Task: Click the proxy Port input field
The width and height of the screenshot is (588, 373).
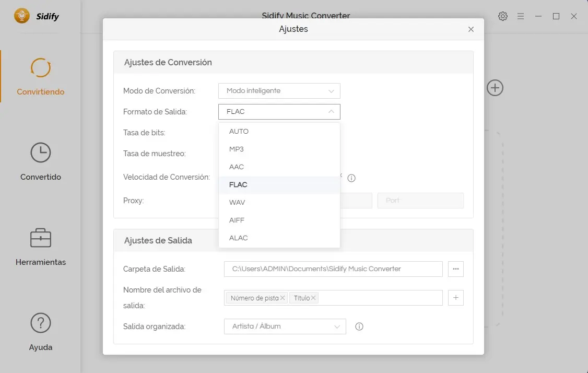Action: point(420,201)
